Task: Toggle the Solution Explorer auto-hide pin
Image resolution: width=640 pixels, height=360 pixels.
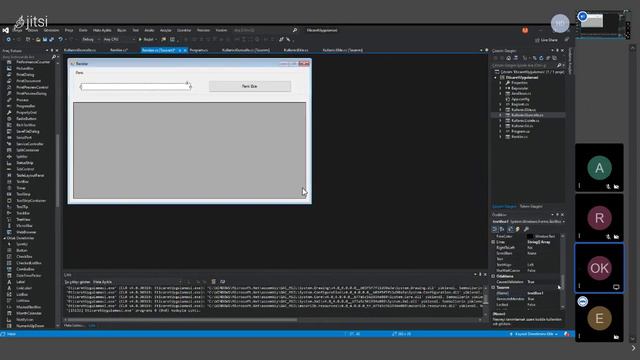Action: pyautogui.click(x=557, y=51)
